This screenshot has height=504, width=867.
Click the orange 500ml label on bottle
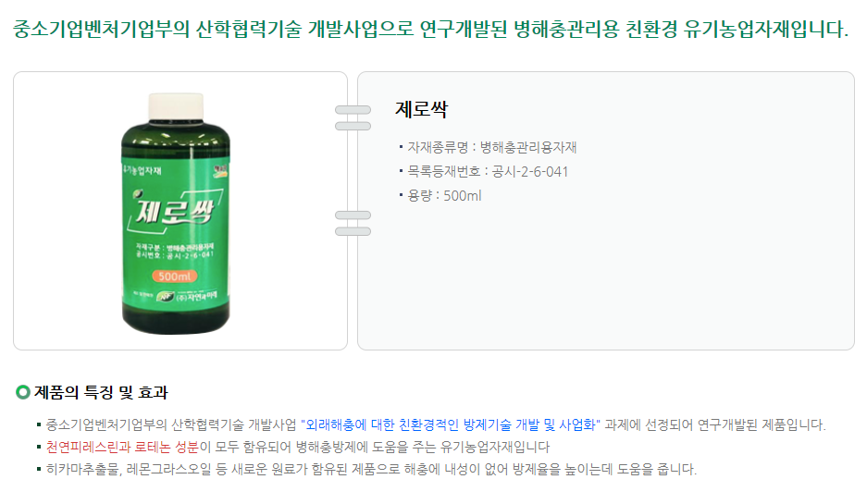click(x=174, y=277)
